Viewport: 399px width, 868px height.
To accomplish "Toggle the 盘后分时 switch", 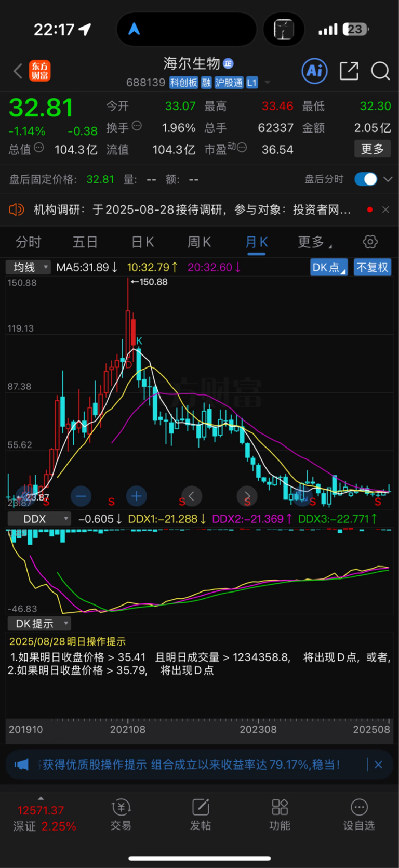I will [x=366, y=179].
